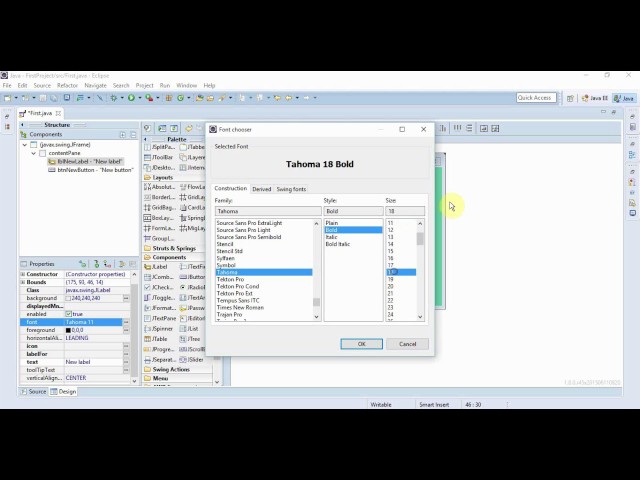Confirm font with the OK button
This screenshot has height=480, width=640.
(x=362, y=344)
